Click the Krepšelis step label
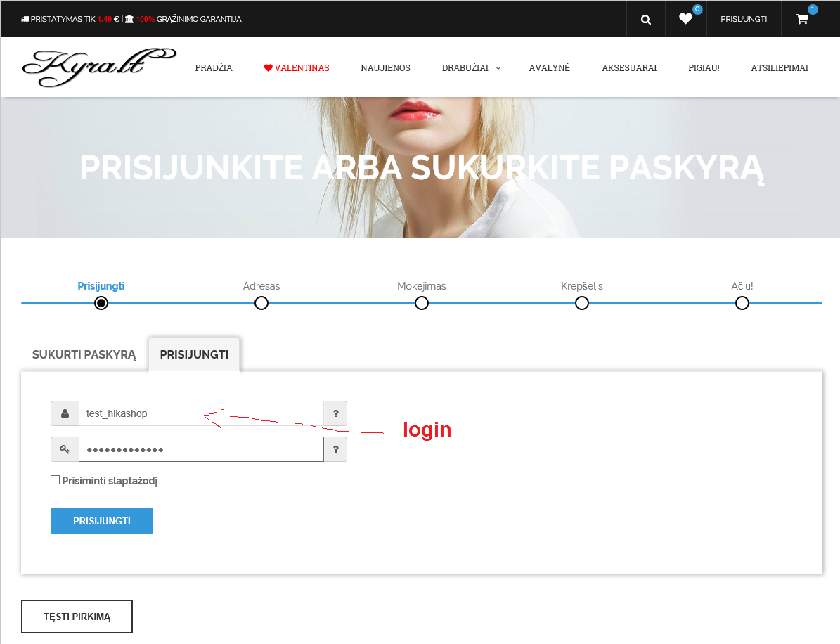The image size is (840, 644). 582,286
